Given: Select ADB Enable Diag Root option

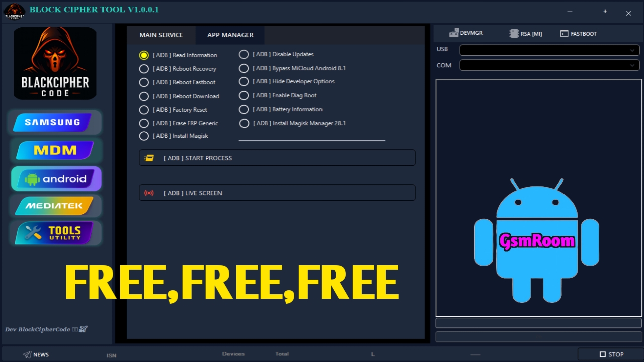Looking at the screenshot, I should pos(244,95).
